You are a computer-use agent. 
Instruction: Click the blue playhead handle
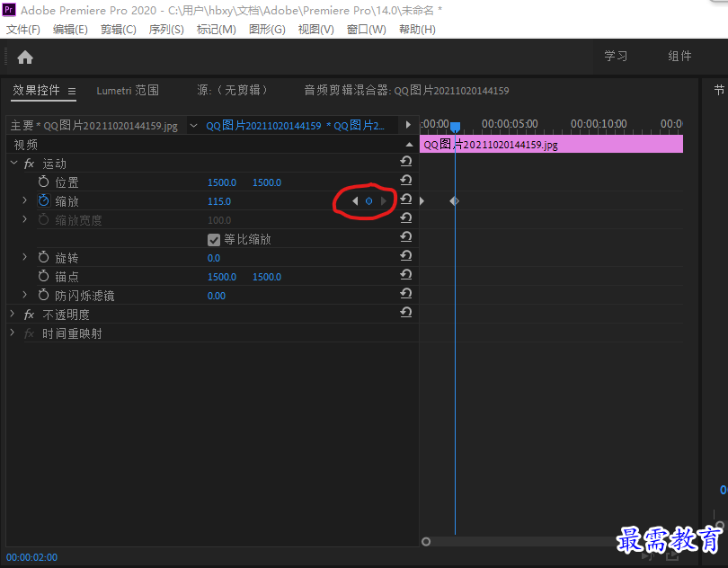pos(456,127)
